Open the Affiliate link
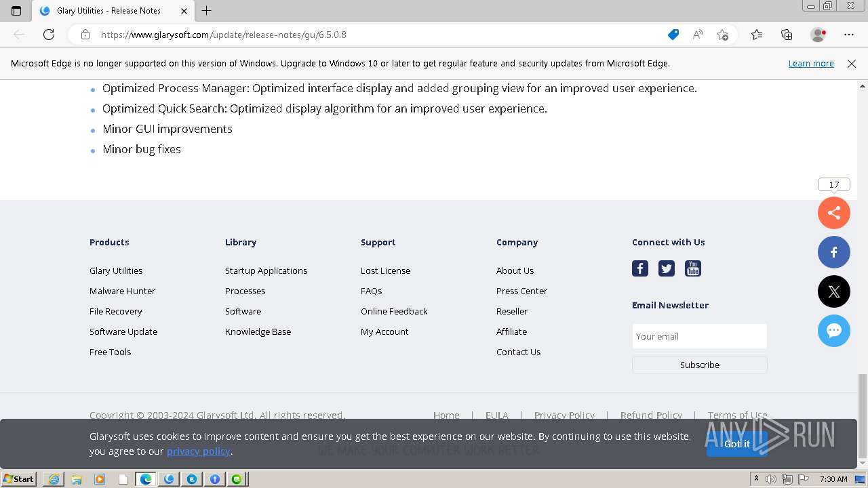 (511, 331)
